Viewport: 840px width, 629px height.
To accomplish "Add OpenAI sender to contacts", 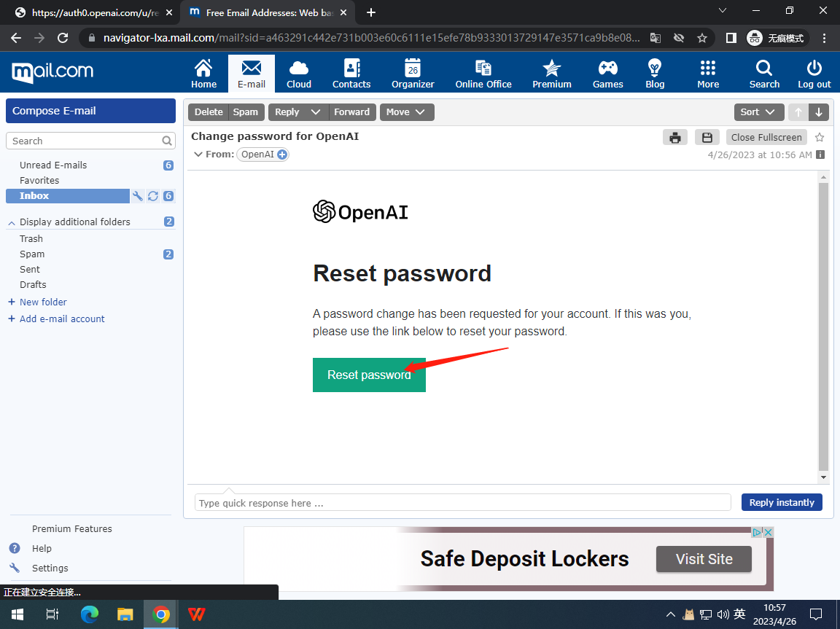I will point(282,155).
